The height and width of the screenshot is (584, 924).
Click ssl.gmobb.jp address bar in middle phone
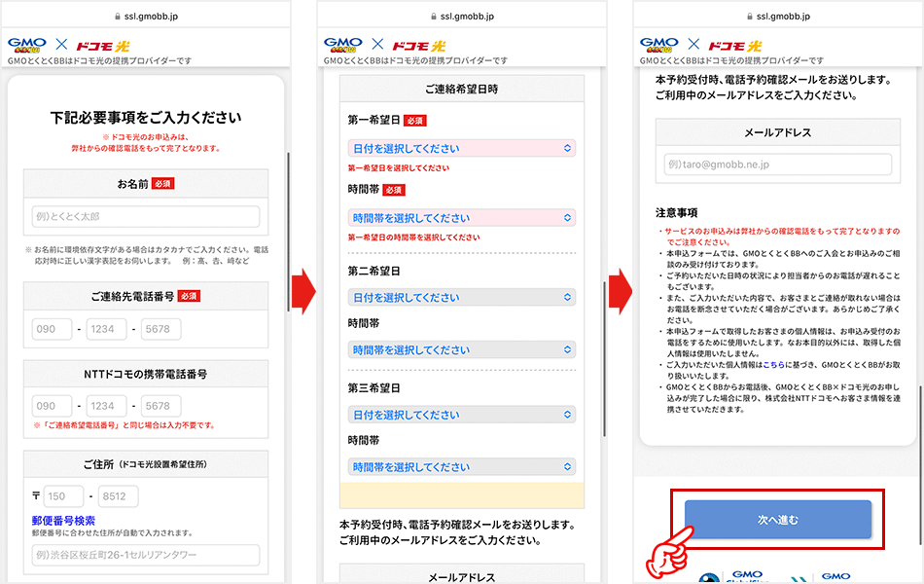tap(462, 17)
